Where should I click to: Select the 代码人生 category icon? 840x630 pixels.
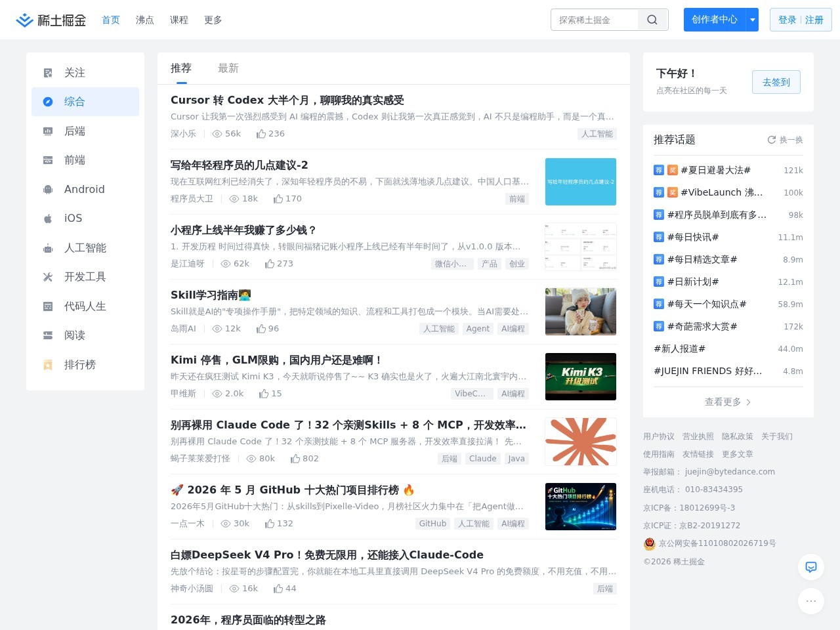pyautogui.click(x=48, y=306)
